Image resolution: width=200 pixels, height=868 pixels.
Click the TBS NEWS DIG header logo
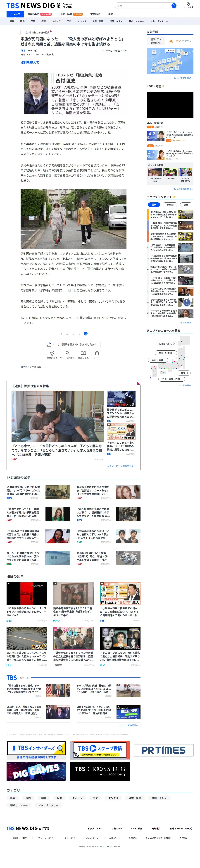pyautogui.click(x=39, y=6)
